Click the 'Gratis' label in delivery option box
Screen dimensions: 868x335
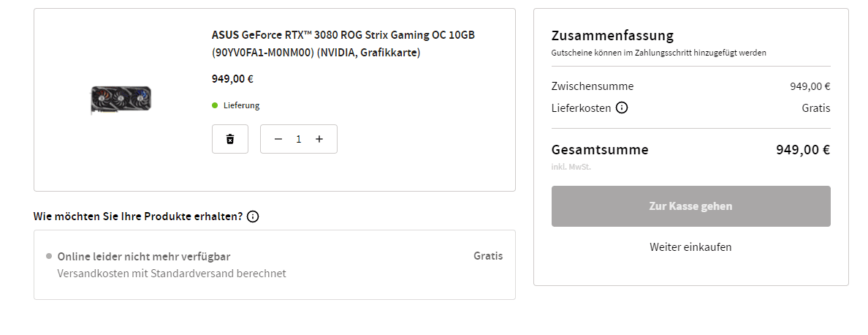click(488, 256)
